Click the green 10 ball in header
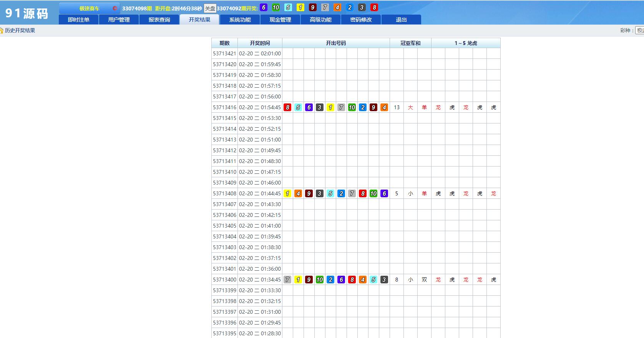Screen dimensions: 644x338 (x=276, y=8)
